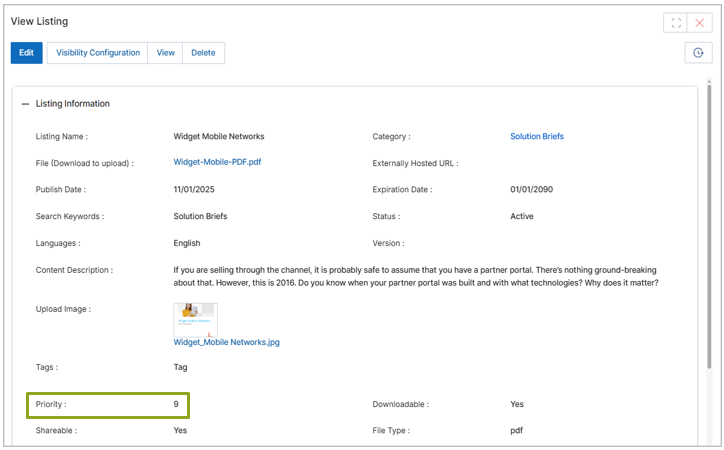Delete this listing
724x450 pixels.
(x=203, y=53)
